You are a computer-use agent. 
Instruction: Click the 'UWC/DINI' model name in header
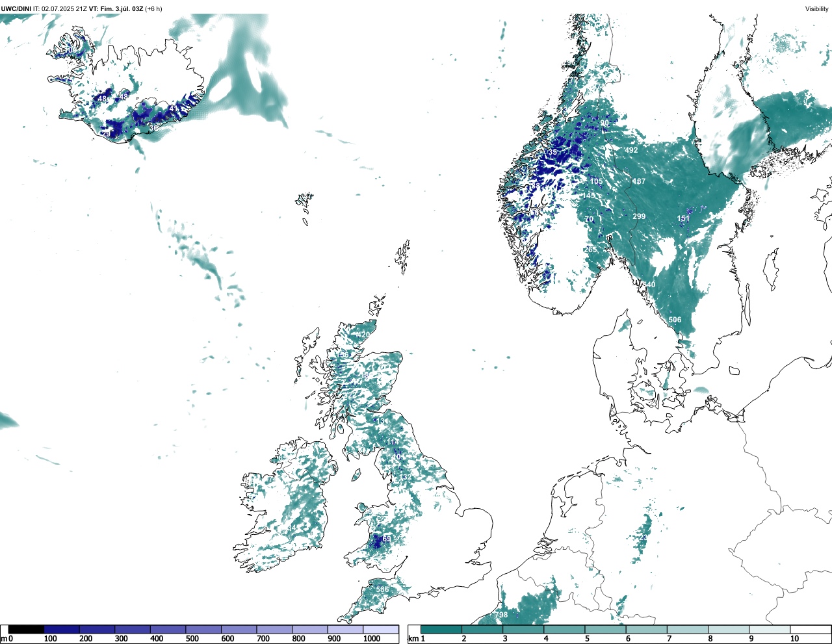(16, 9)
